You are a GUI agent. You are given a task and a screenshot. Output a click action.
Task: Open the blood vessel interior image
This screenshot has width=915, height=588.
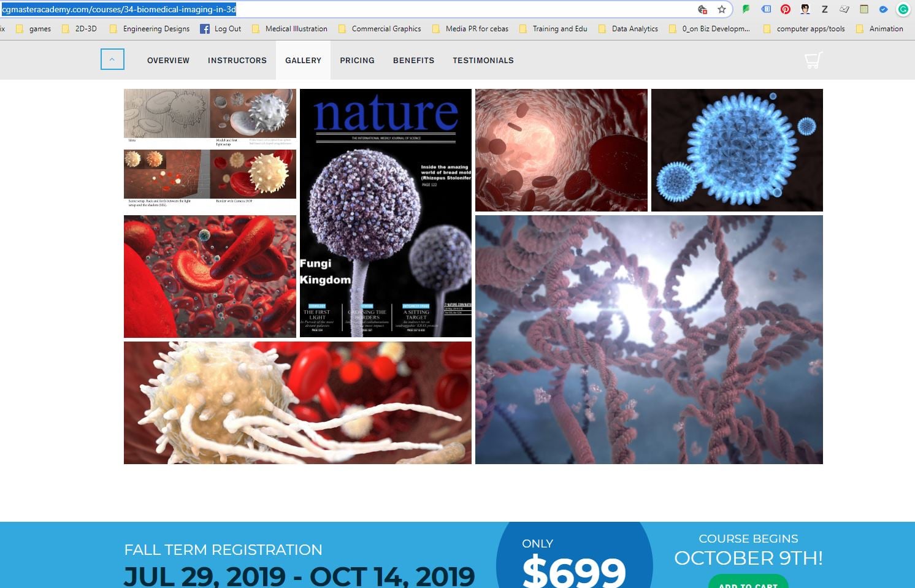[x=561, y=150]
